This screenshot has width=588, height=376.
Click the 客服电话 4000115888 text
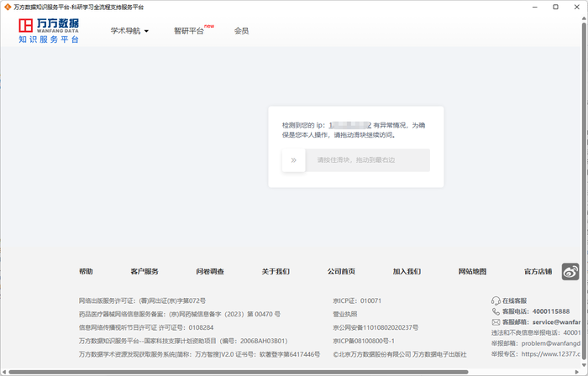pyautogui.click(x=536, y=311)
